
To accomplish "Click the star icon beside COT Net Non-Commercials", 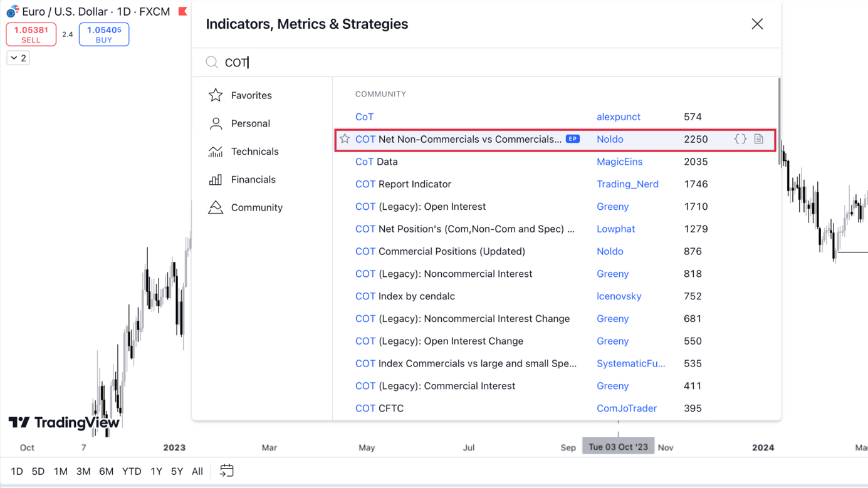I will coord(345,139).
